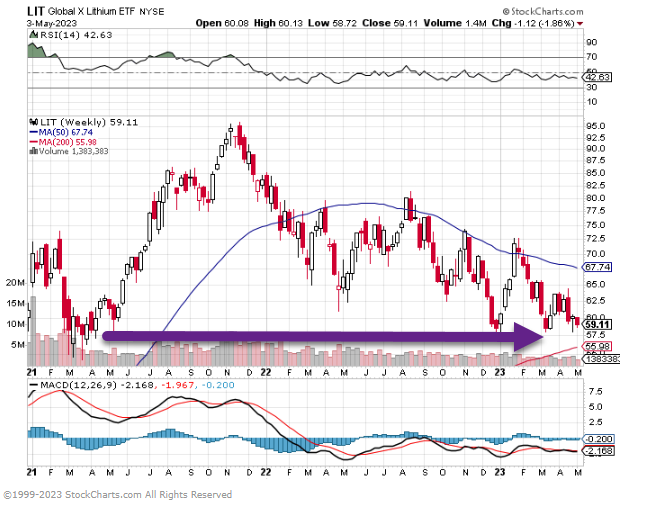The width and height of the screenshot is (652, 509).
Task: Click the 92.5 price axis label
Action: point(595,138)
